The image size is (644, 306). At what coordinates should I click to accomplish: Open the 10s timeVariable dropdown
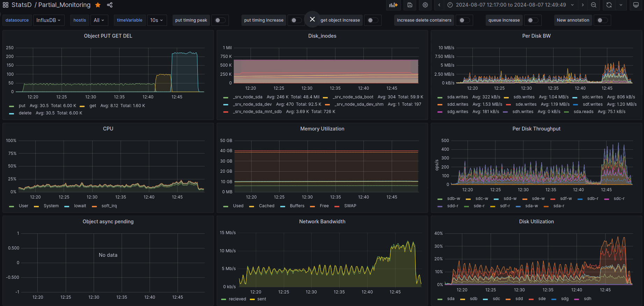157,20
